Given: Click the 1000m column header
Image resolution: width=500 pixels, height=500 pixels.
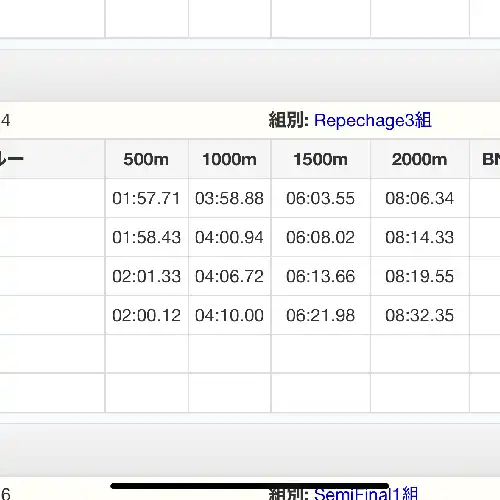Looking at the screenshot, I should point(229,159).
